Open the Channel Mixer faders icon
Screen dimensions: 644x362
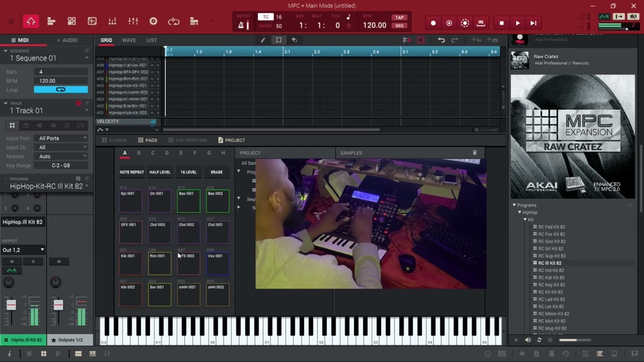click(x=133, y=21)
